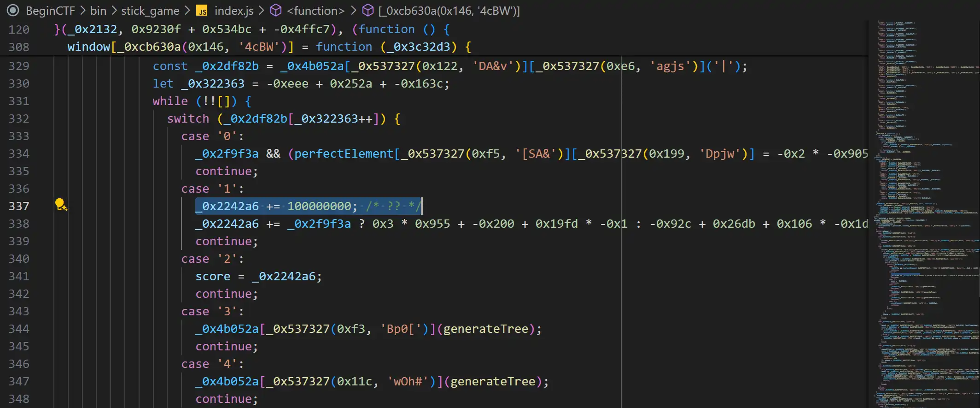Place cursor on the score variable
Screen dimensions: 980x408
tap(213, 276)
